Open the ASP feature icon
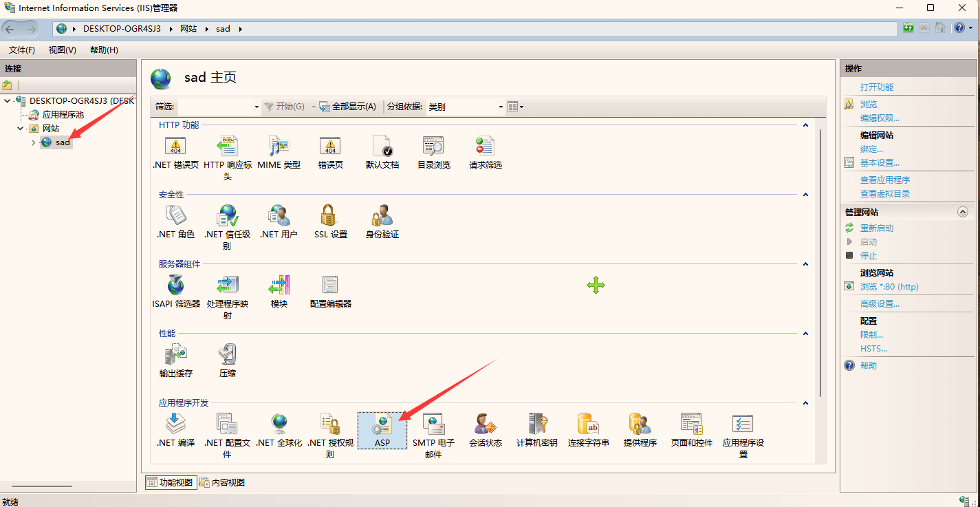 pyautogui.click(x=382, y=431)
